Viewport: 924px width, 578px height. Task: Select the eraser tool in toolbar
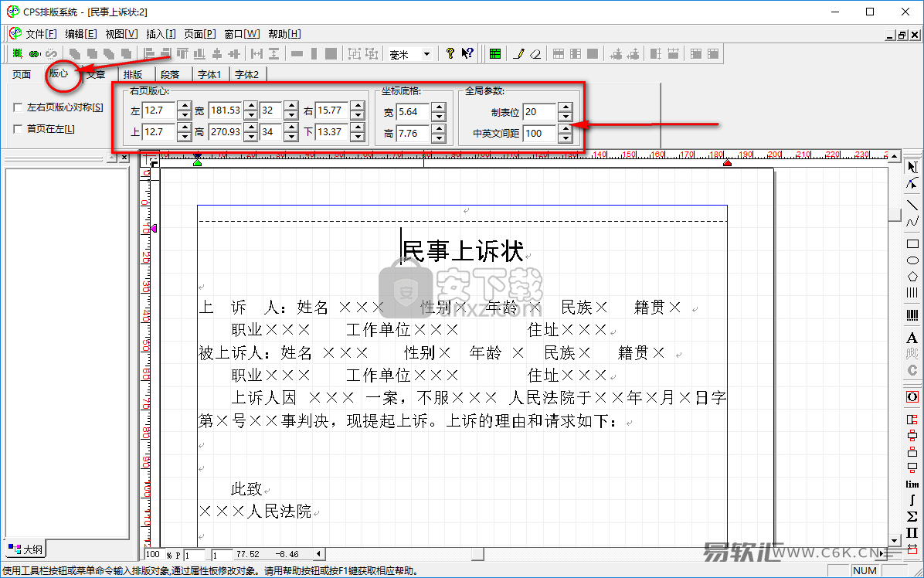(x=535, y=53)
